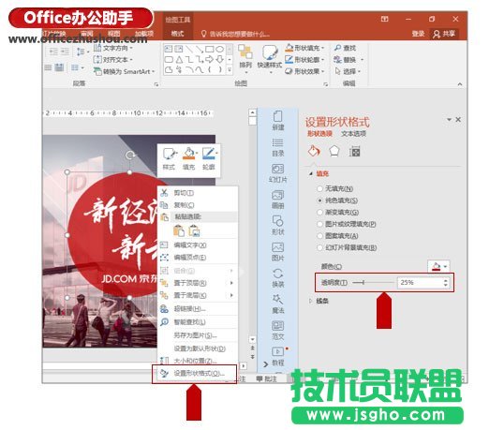Select the rectangle shape in shapes gallery

tap(209, 49)
